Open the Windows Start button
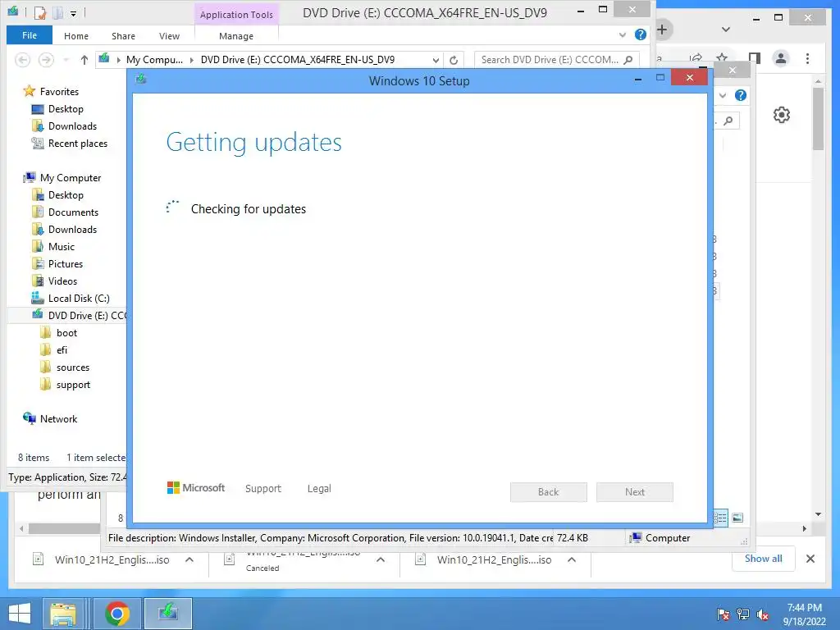Viewport: 840px width, 630px height. 20,614
